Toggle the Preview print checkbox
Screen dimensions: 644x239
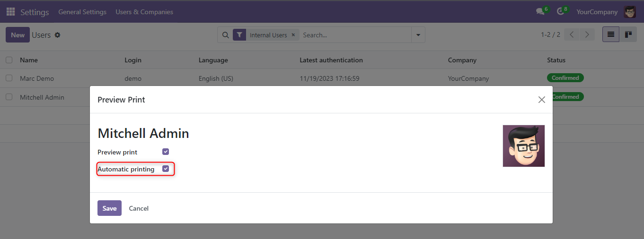(166, 152)
